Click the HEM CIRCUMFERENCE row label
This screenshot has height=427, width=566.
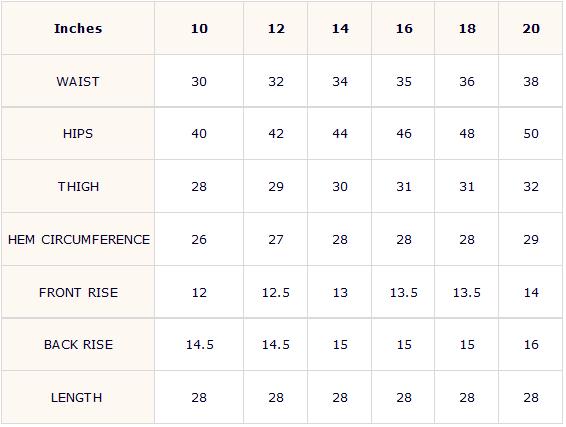tap(78, 239)
